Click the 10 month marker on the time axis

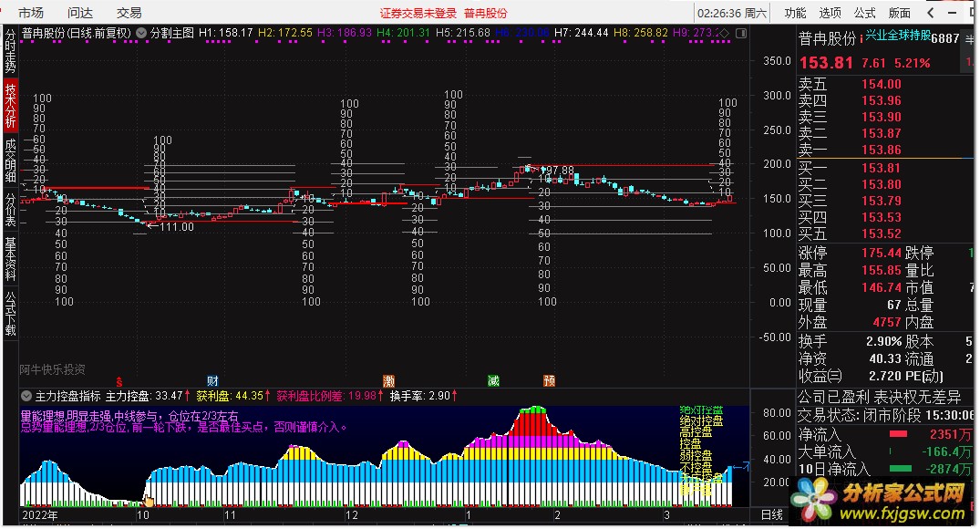(143, 515)
